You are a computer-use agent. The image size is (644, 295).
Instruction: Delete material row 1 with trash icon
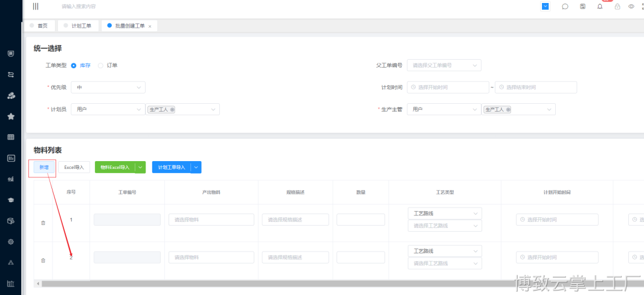pyautogui.click(x=43, y=223)
